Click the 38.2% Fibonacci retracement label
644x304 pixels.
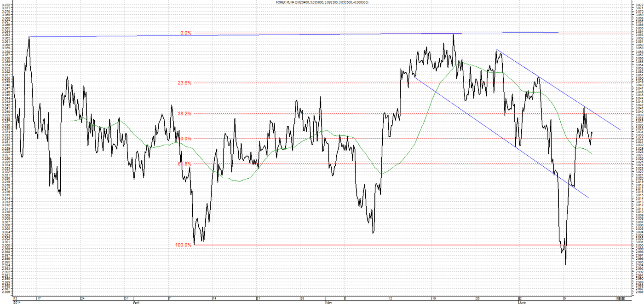coord(184,113)
